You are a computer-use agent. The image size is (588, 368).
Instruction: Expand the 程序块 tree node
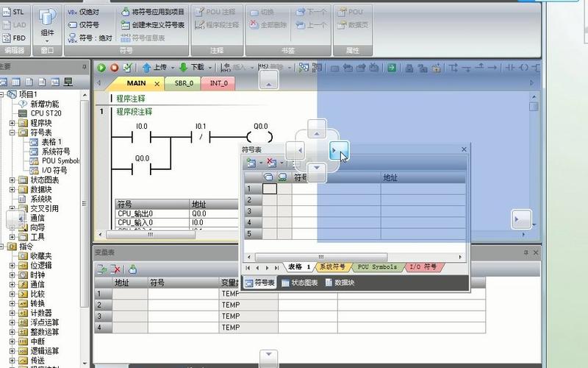click(x=12, y=123)
